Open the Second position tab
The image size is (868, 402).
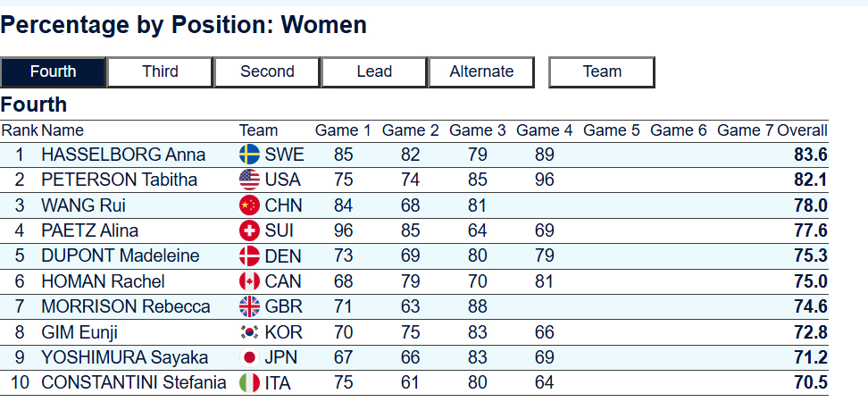pyautogui.click(x=267, y=71)
